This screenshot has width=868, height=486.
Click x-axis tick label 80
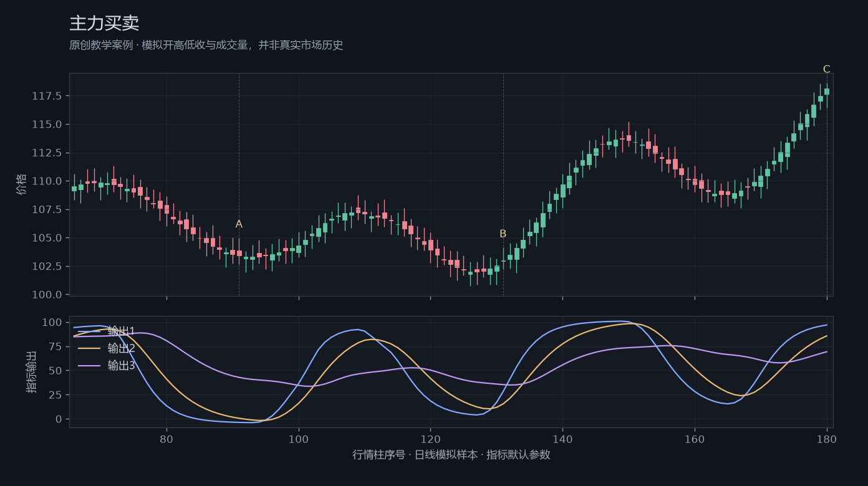tap(166, 439)
